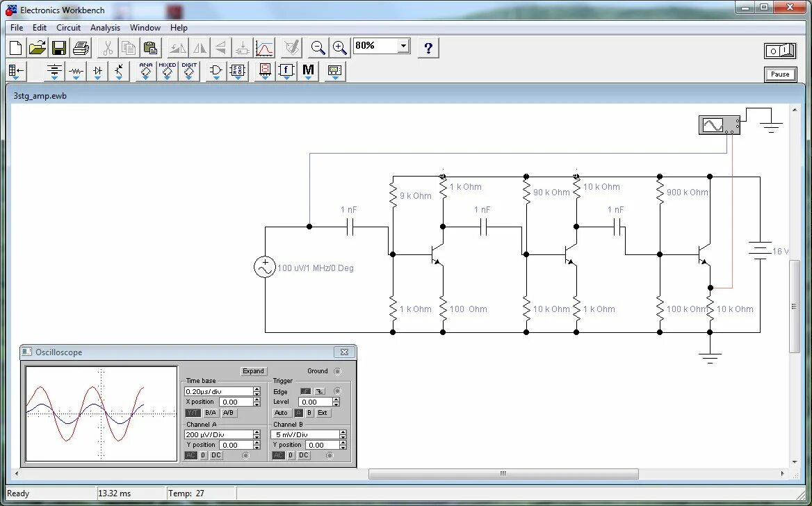This screenshot has height=506, width=812.
Task: Open the Transistors component bin
Action: [119, 71]
